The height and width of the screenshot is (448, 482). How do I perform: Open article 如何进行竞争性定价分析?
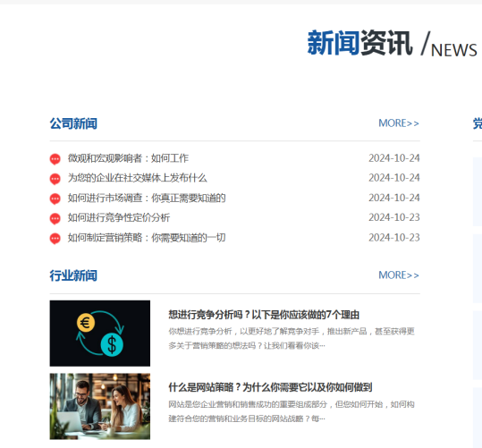tap(119, 217)
